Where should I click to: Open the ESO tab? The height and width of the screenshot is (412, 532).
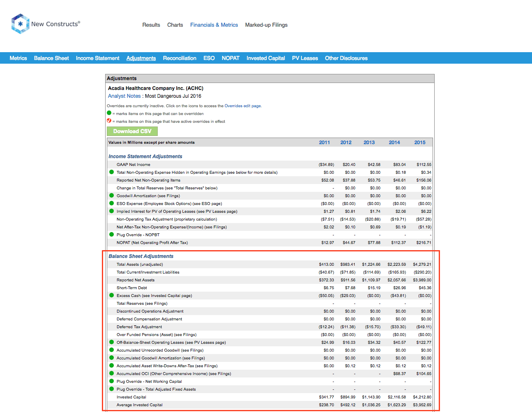pos(209,58)
